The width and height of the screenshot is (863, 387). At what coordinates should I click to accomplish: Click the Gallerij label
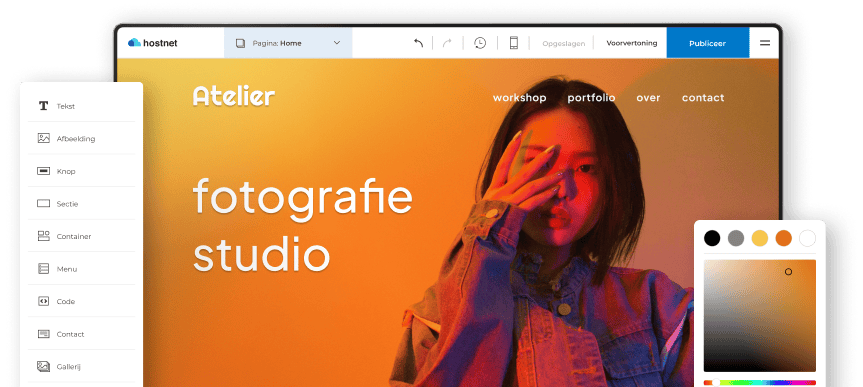pos(69,367)
